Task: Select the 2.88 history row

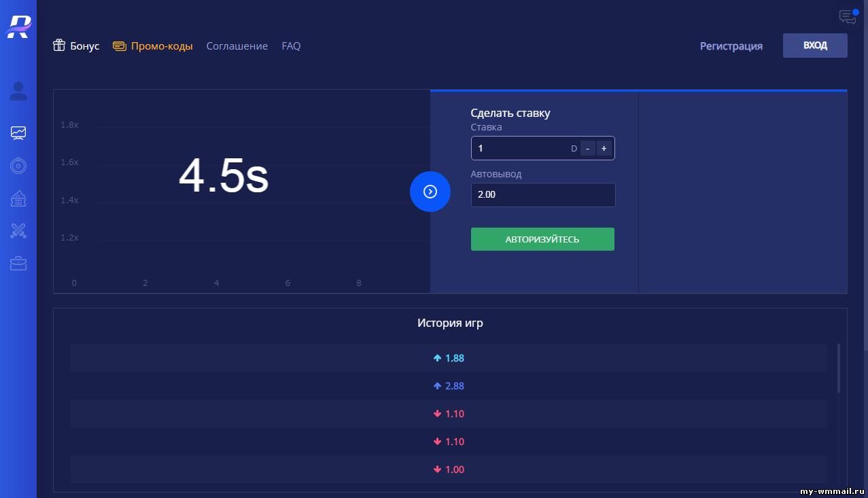Action: click(449, 386)
